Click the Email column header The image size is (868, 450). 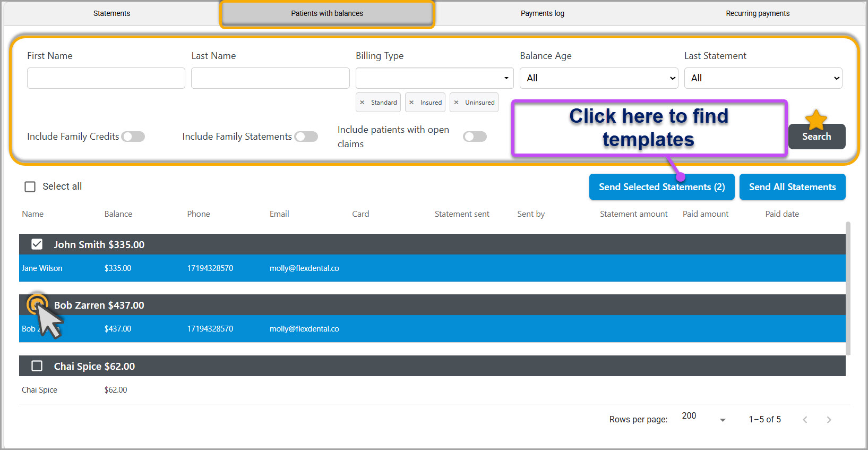[279, 214]
